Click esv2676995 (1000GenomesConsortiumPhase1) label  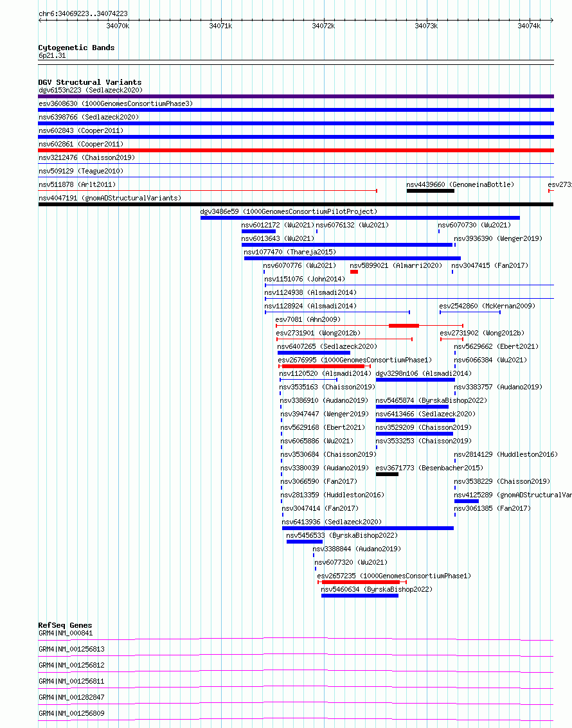(355, 359)
